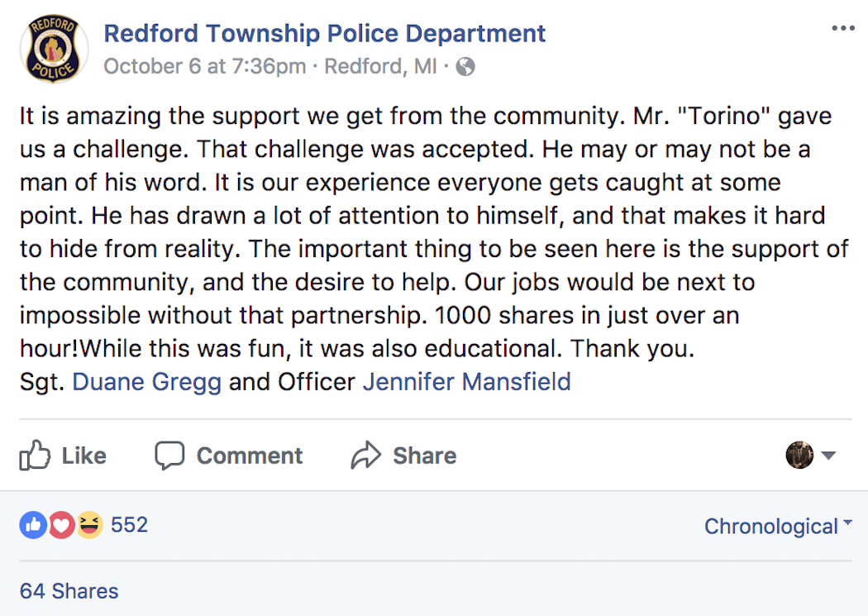
Task: Click the thumbs-up Like icon
Action: pyautogui.click(x=35, y=455)
